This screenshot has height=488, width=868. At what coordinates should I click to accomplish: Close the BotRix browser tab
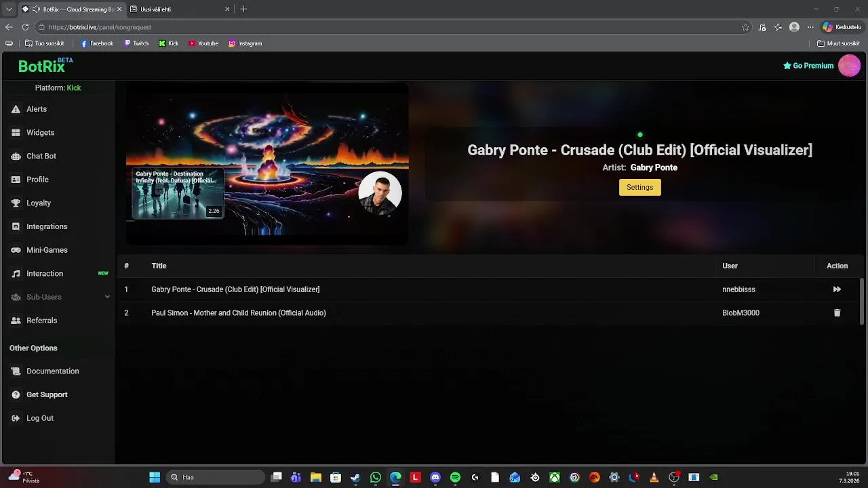[x=119, y=9]
